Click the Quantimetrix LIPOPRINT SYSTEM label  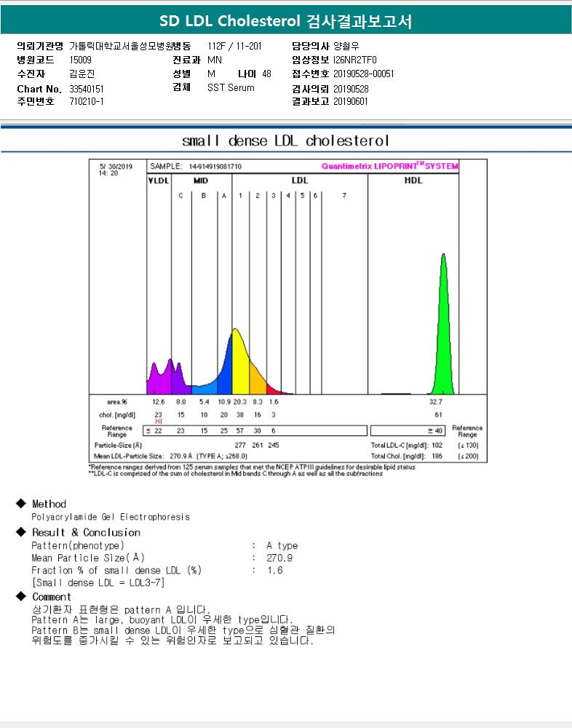coord(389,166)
